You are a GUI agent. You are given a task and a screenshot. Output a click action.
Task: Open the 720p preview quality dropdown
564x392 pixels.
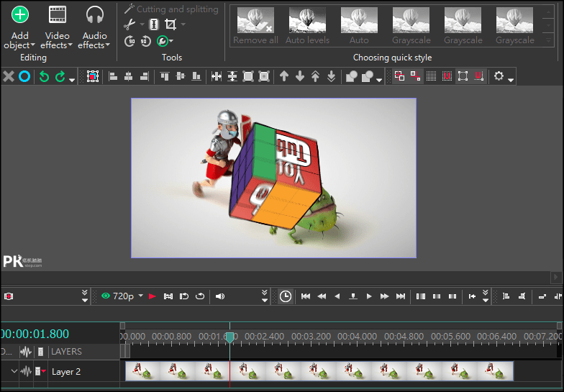[x=141, y=296]
